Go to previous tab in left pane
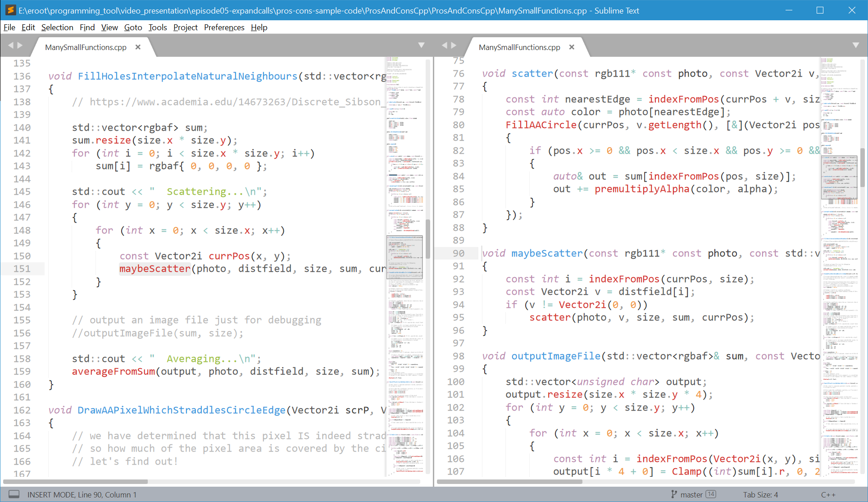The width and height of the screenshot is (868, 502). 11,46
